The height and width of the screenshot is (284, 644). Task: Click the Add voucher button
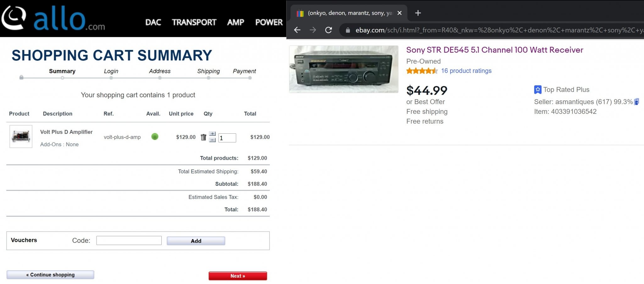coord(196,241)
